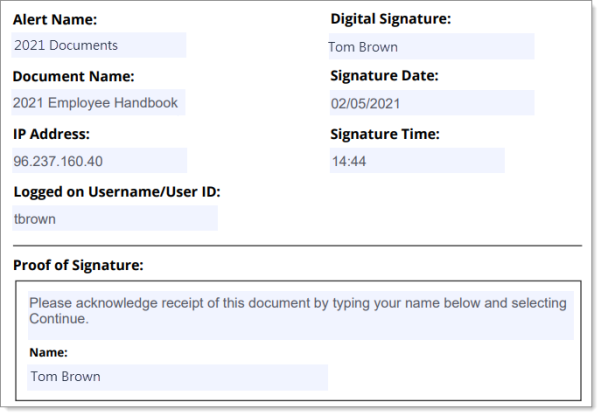
Task: Select the Signature Date field 02/05/2021
Action: pyautogui.click(x=432, y=103)
